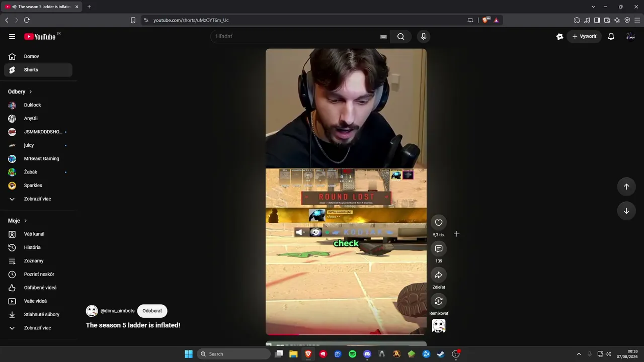Image resolution: width=644 pixels, height=362 pixels.
Task: Open Váš kanál in sidebar
Action: pyautogui.click(x=38, y=234)
